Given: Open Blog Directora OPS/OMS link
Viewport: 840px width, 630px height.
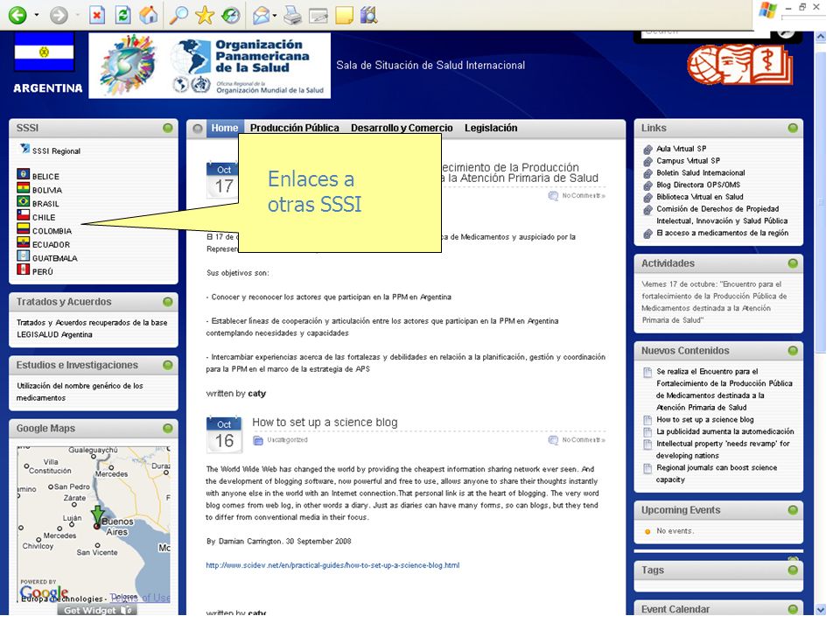Looking at the screenshot, I should tap(698, 185).
